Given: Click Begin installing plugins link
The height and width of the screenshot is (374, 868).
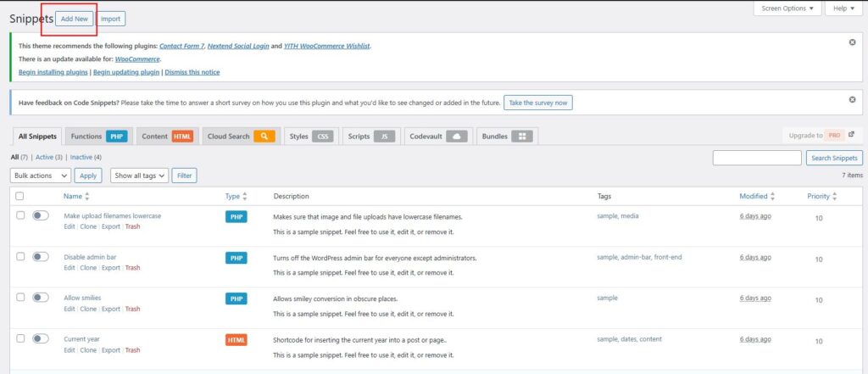Looking at the screenshot, I should coord(53,72).
